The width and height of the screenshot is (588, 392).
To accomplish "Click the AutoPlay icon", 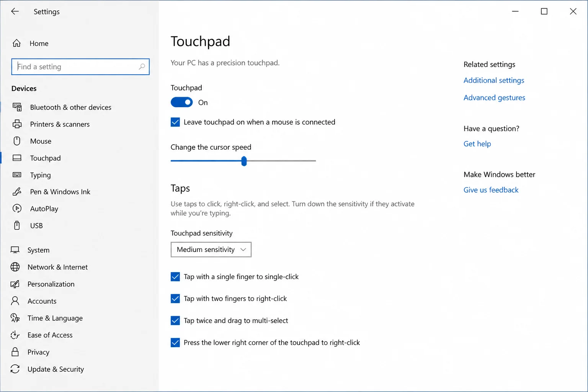I will tap(17, 208).
